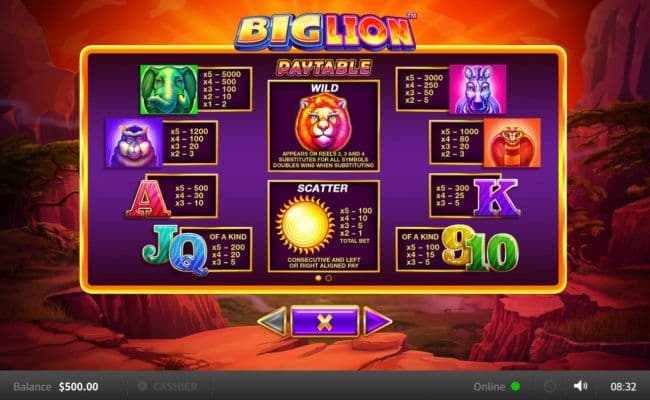
Task: Select the second paytable page dot
Action: coord(329,278)
